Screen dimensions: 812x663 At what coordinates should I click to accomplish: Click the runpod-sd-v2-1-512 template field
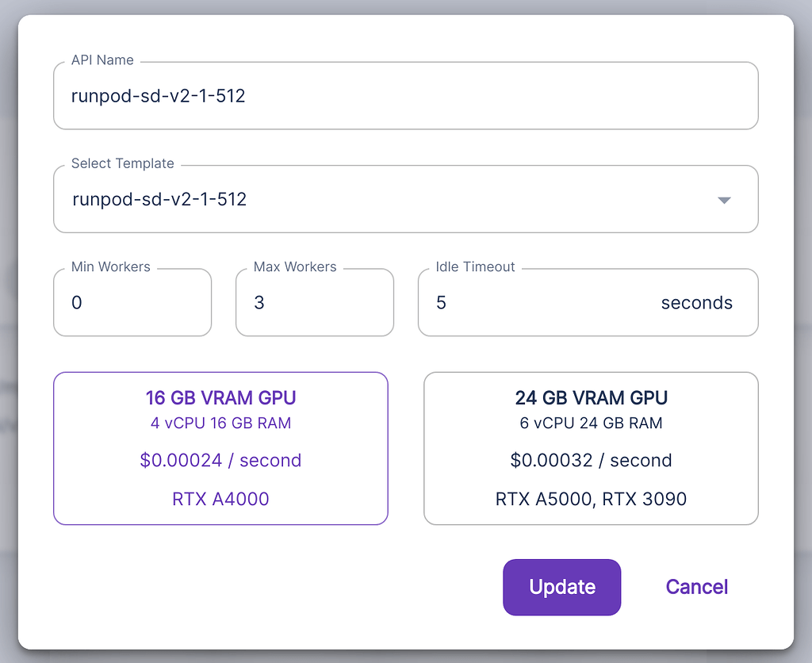pyautogui.click(x=317, y=199)
